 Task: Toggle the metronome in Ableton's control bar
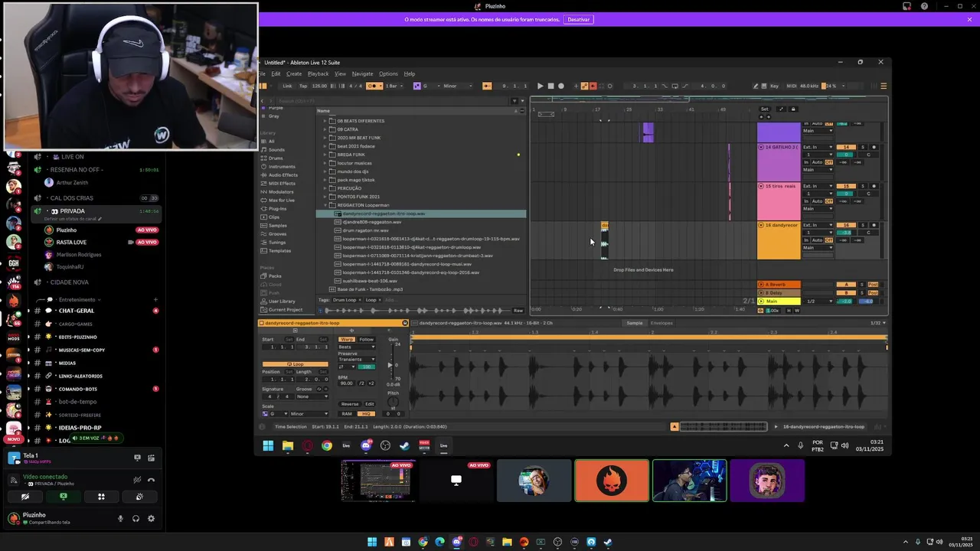[374, 86]
